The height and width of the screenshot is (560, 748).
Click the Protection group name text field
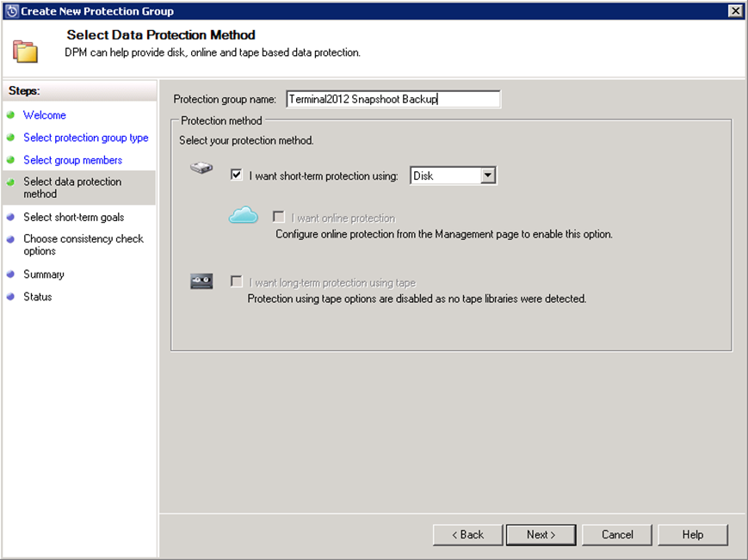point(393,99)
